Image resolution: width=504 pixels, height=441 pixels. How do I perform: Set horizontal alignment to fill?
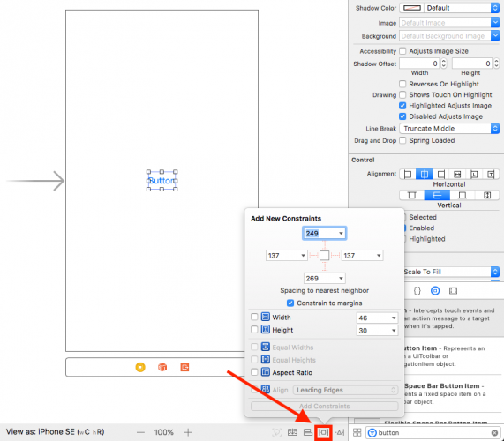(457, 175)
